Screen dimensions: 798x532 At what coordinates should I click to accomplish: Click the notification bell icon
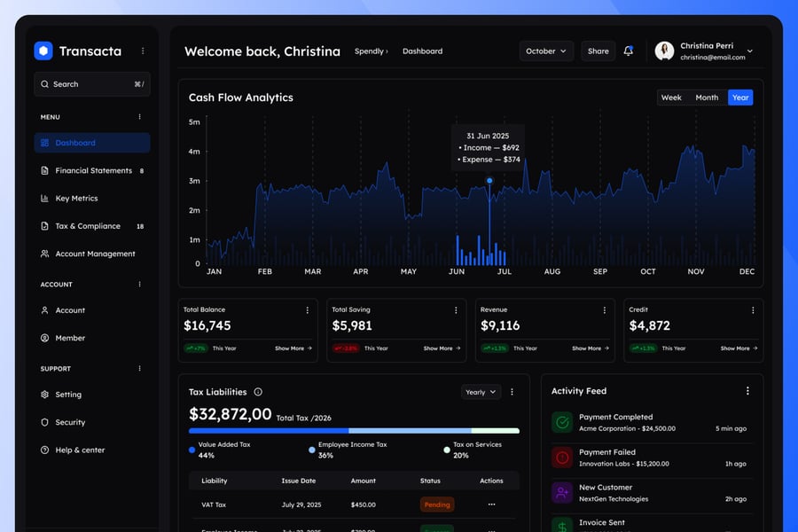click(x=628, y=51)
